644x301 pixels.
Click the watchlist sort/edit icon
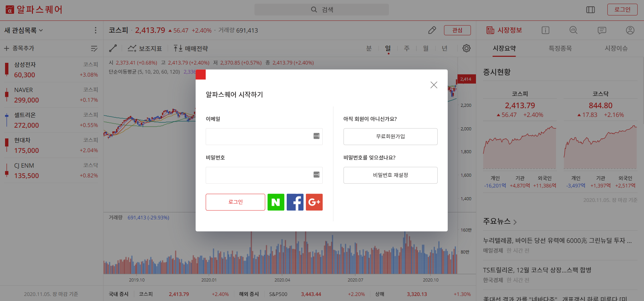point(94,49)
